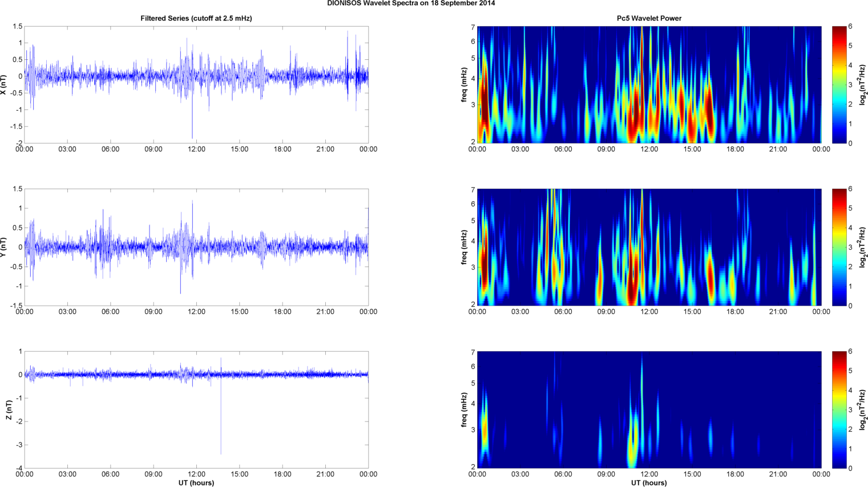Image resolution: width=868 pixels, height=487 pixels.
Task: Click the Z (nT) axis label
Action: (x=9, y=409)
